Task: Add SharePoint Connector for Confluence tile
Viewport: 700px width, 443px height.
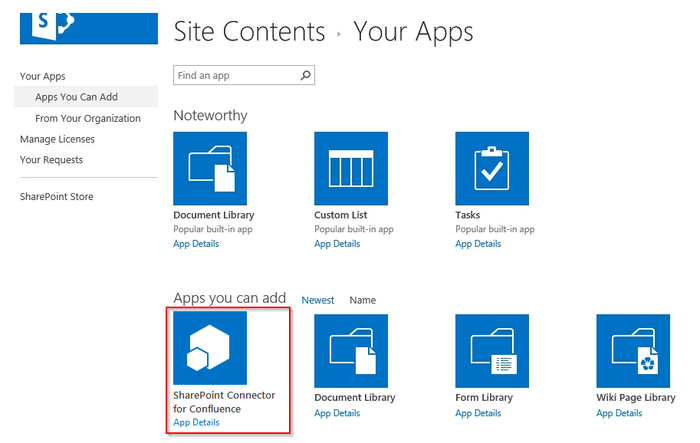Action: pos(210,349)
